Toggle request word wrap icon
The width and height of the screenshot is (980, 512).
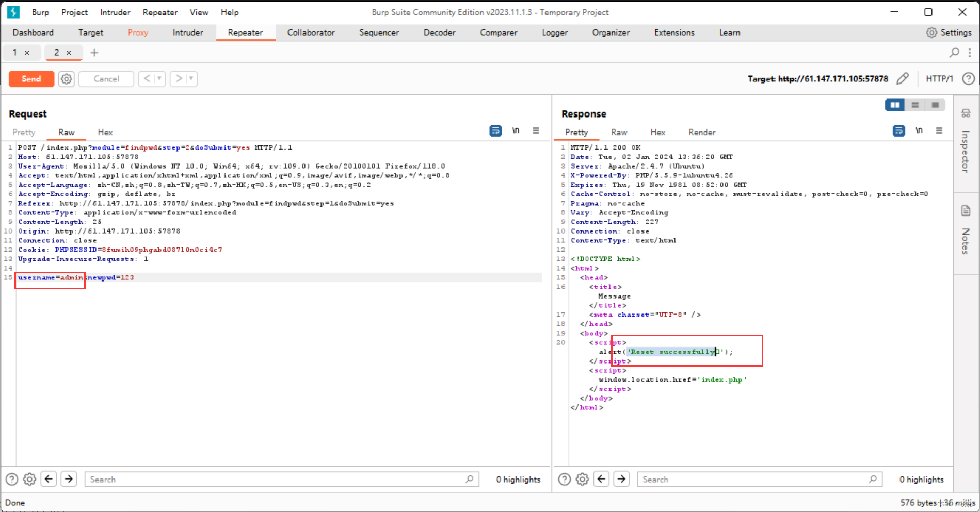click(x=495, y=130)
